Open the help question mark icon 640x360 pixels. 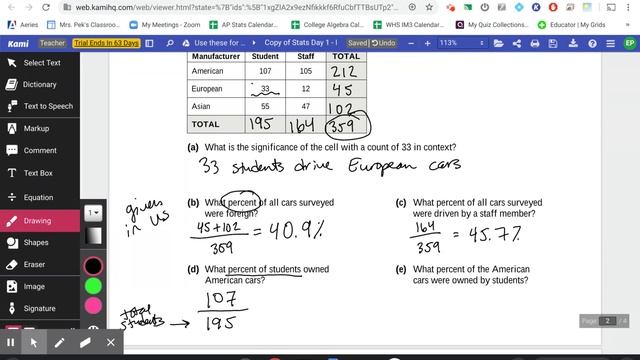coord(592,43)
